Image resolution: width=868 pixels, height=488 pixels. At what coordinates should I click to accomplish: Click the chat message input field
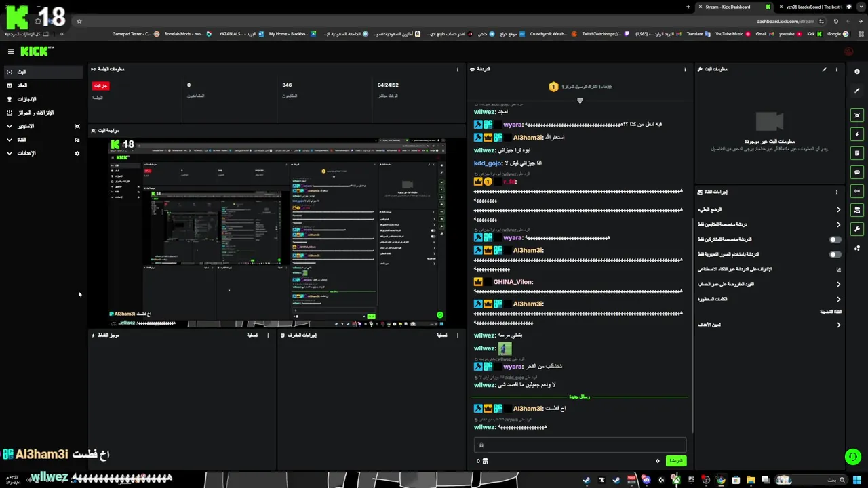pos(580,445)
